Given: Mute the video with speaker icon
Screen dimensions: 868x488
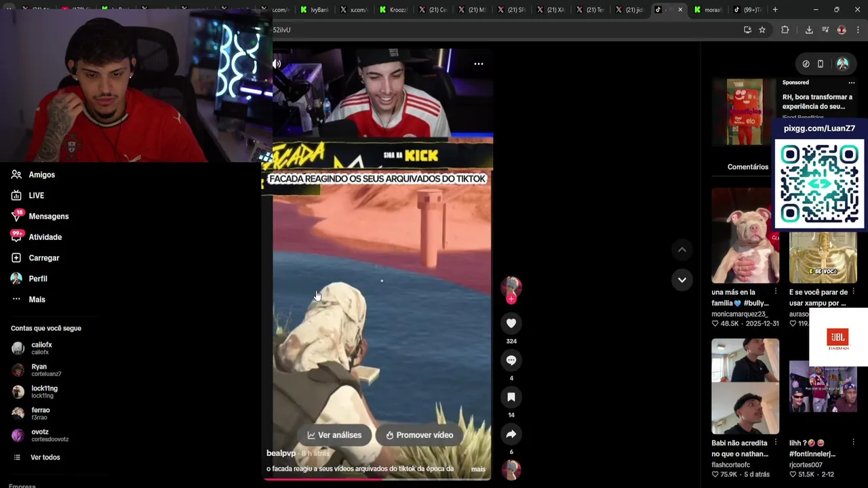Looking at the screenshot, I should [x=277, y=64].
